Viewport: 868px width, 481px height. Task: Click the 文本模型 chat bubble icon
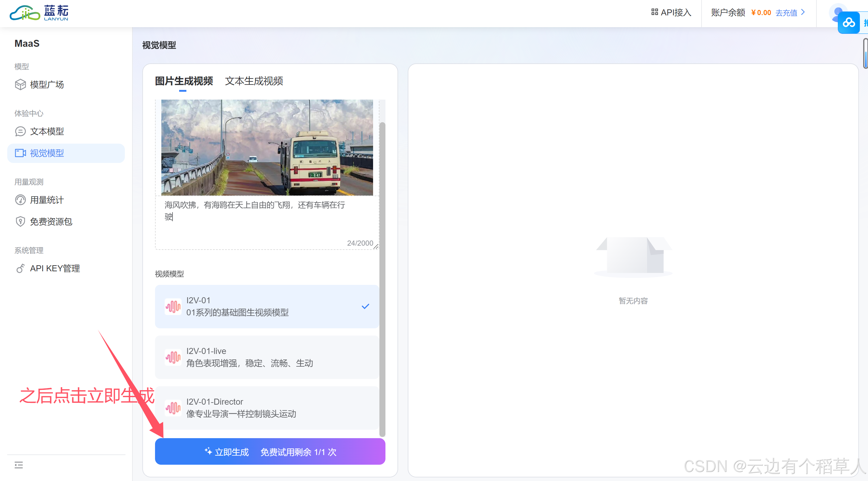click(x=20, y=132)
